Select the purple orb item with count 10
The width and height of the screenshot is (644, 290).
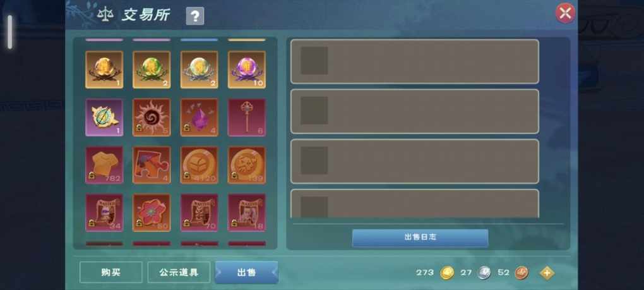click(x=247, y=69)
